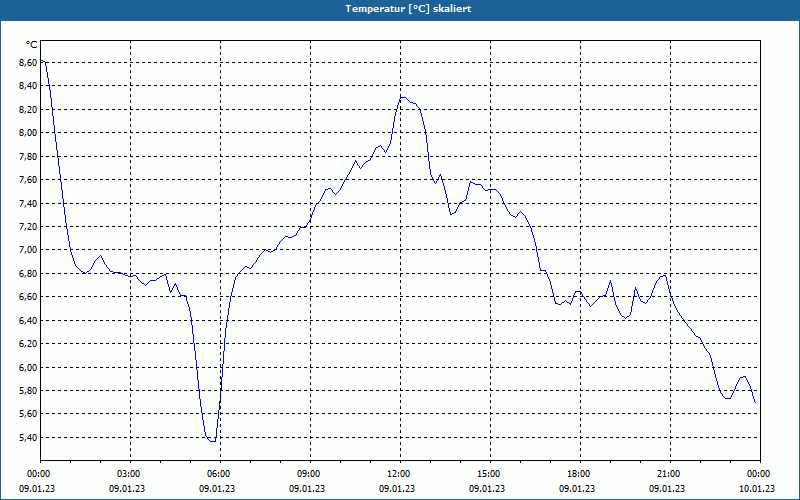The image size is (800, 500).
Task: Click the 7,60 y-axis value
Action: click(28, 180)
